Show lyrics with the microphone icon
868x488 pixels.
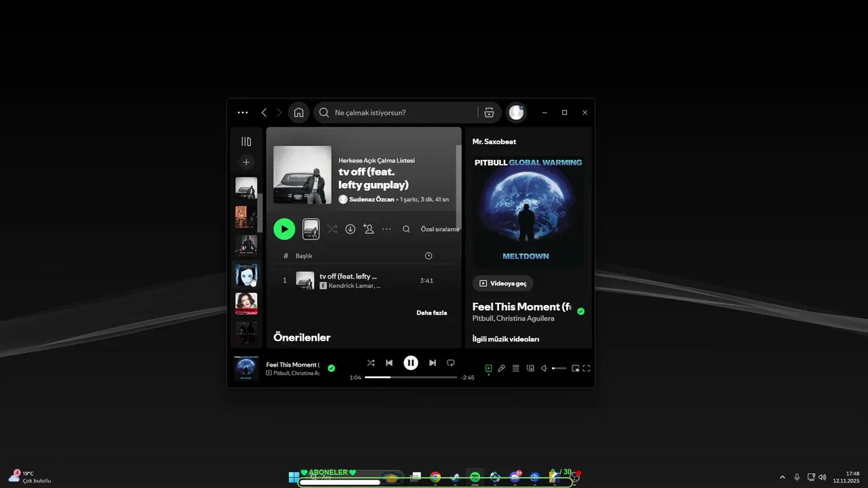point(501,368)
